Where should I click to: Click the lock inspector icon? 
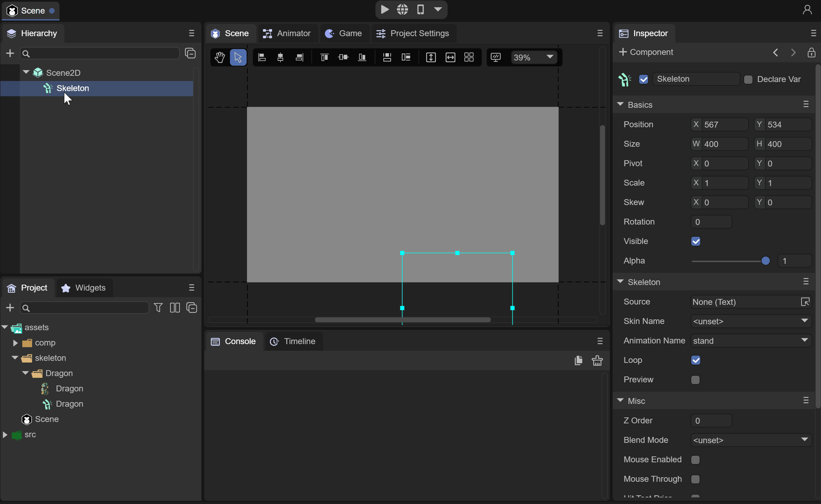point(811,52)
